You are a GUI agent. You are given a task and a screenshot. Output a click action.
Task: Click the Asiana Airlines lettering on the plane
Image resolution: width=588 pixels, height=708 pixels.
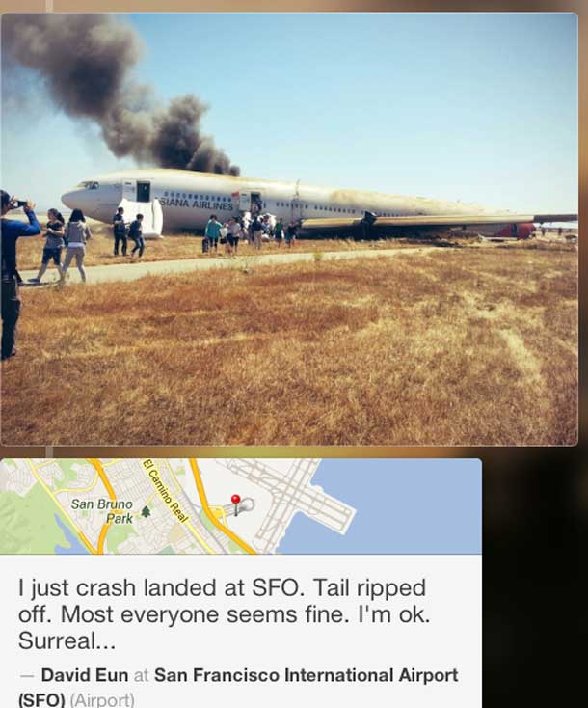point(198,204)
